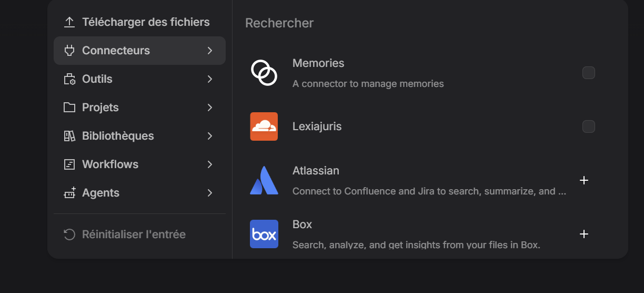Image resolution: width=644 pixels, height=293 pixels.
Task: Click 'A connector to manage memories' description
Action: coord(368,84)
